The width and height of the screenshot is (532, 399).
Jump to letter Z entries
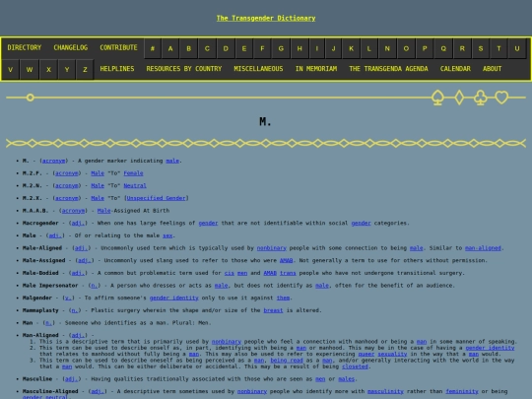tap(85, 70)
